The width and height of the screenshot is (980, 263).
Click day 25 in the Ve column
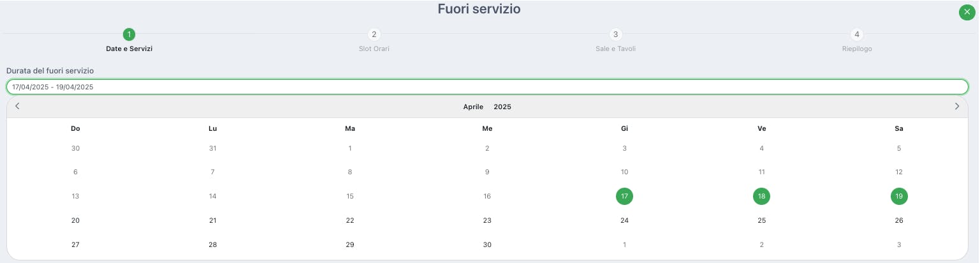pos(761,221)
